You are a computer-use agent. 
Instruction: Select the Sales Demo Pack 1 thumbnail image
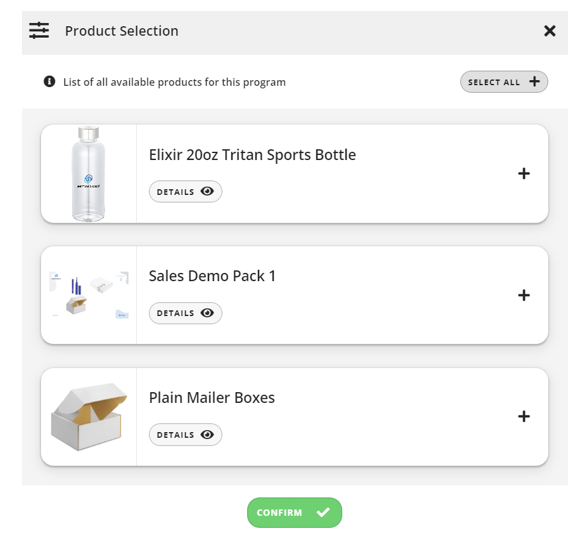(89, 295)
